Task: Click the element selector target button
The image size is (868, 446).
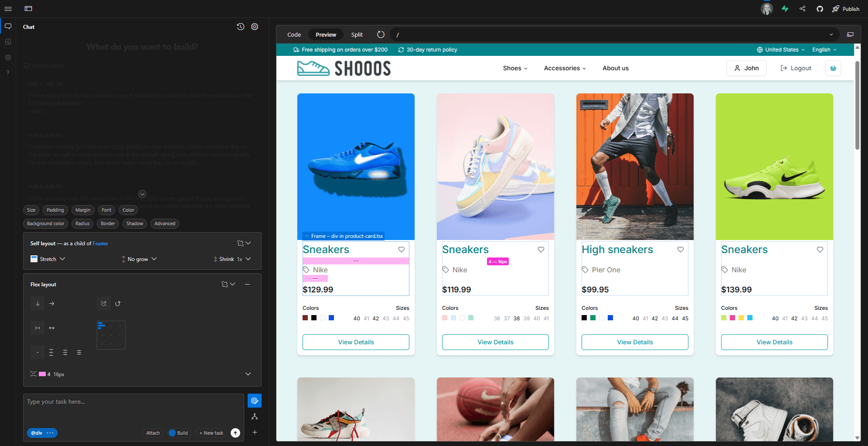Action: (255, 401)
